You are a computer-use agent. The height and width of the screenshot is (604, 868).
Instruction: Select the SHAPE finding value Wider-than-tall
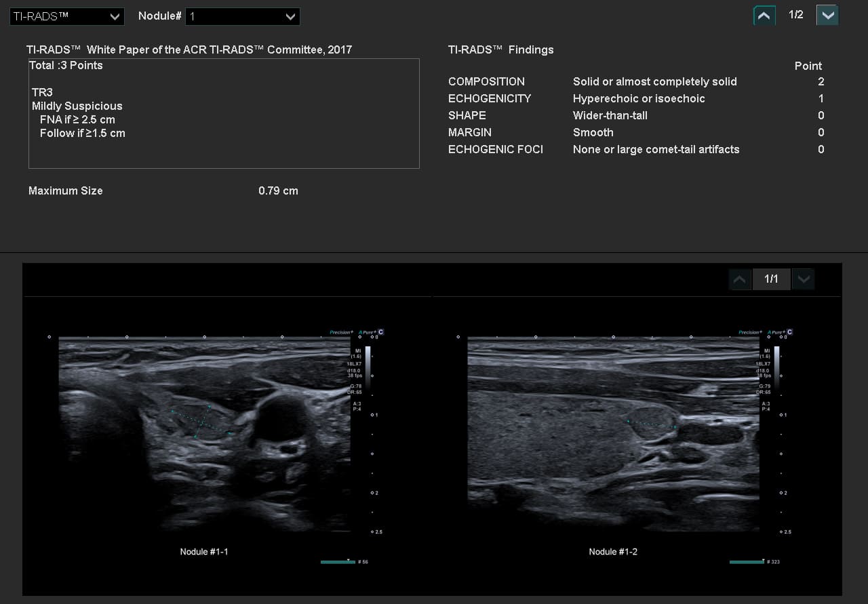[x=610, y=115]
